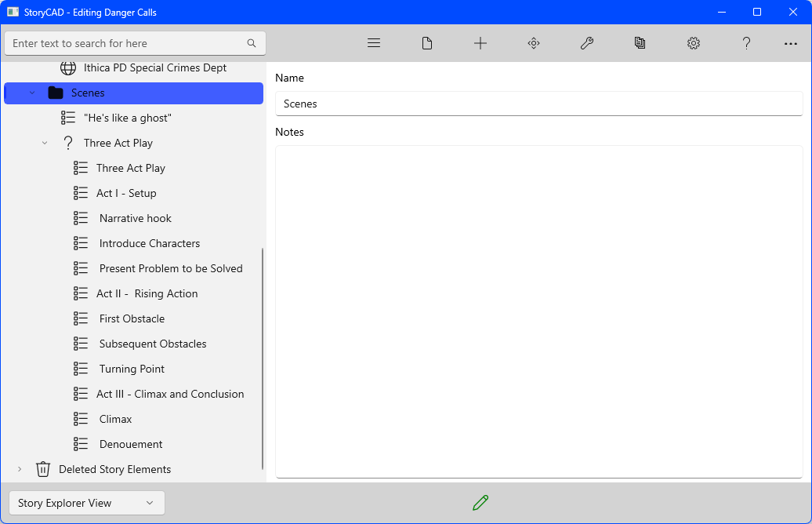Collapse the Scenes folder chevron
This screenshot has height=524, width=812.
coord(32,93)
